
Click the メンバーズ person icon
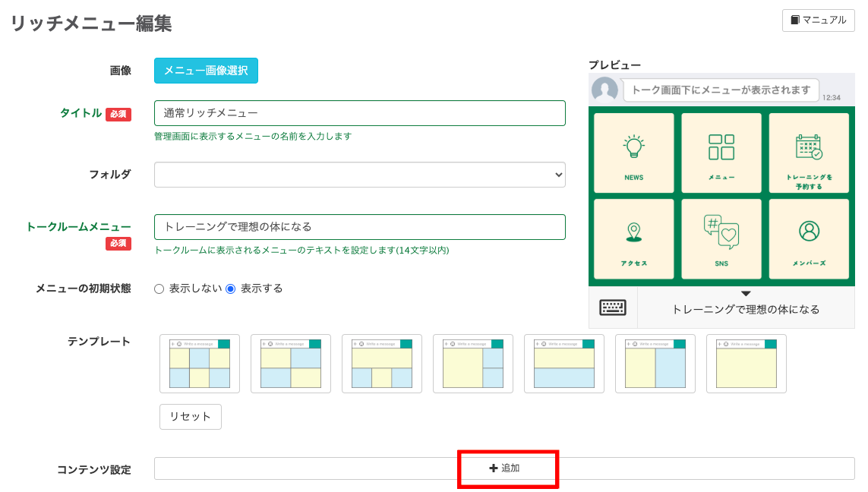tap(809, 231)
